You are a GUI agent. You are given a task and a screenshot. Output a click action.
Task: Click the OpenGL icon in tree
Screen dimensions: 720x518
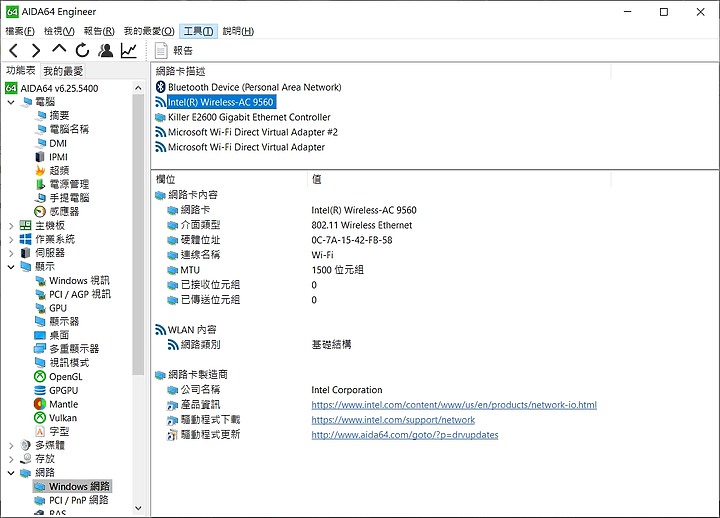tap(40, 377)
